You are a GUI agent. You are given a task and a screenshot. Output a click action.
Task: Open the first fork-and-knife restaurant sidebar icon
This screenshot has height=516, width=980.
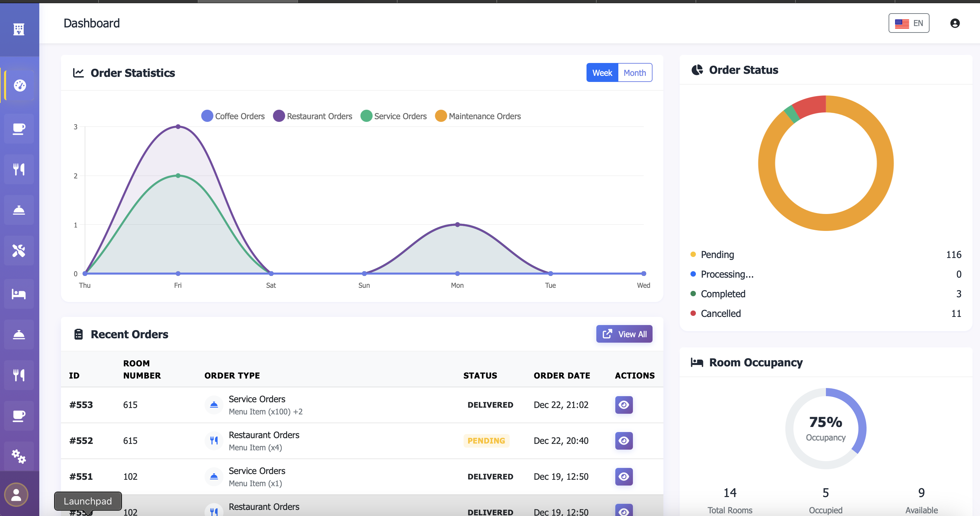[19, 169]
